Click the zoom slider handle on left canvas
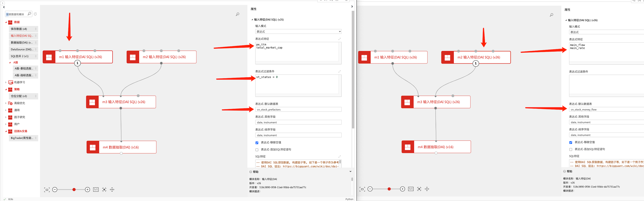Screen dimensions: 644x201 pos(74,190)
